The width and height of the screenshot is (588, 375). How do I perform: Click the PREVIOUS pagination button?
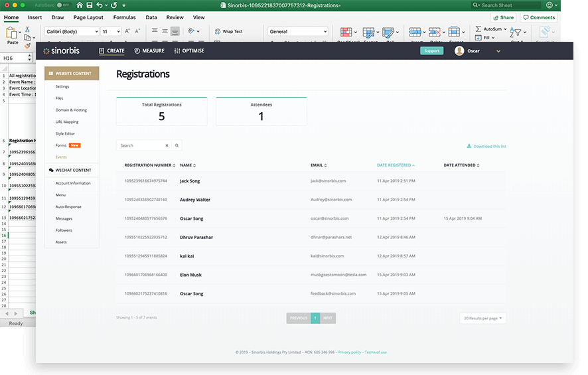pos(299,318)
